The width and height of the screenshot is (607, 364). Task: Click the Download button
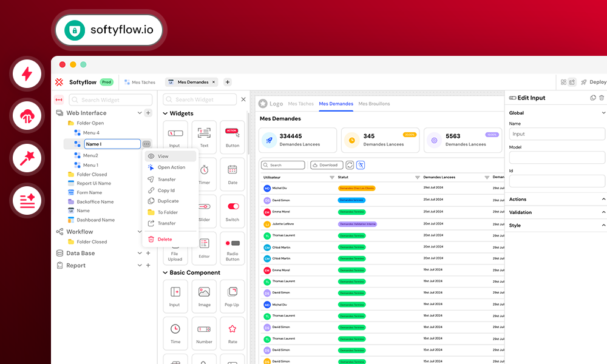coord(327,165)
